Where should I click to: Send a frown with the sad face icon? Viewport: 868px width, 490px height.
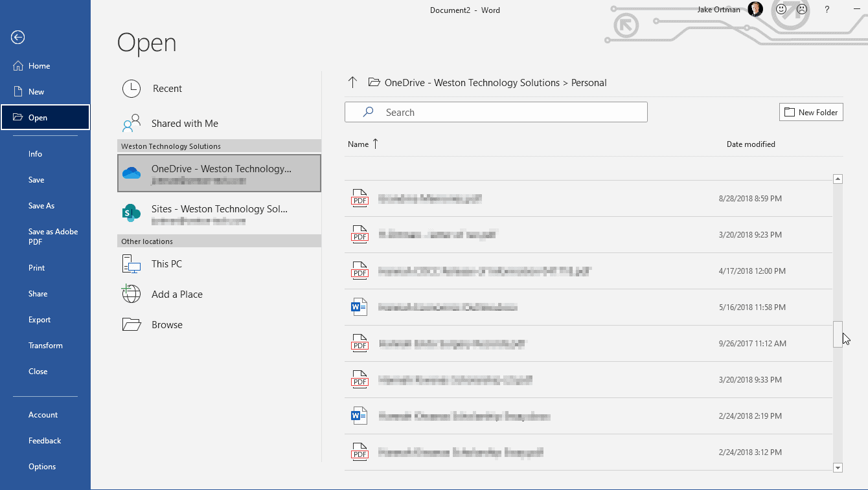[802, 10]
